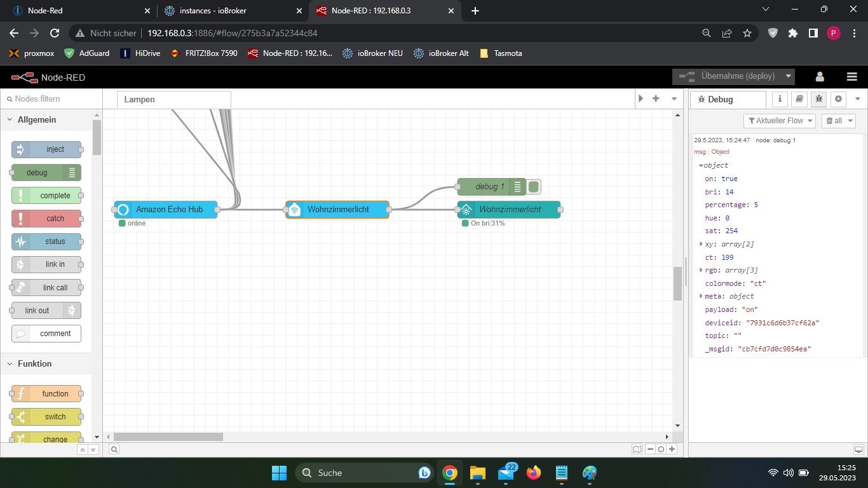The width and height of the screenshot is (868, 488).
Task: Expand the meta object entry
Action: [x=701, y=296]
